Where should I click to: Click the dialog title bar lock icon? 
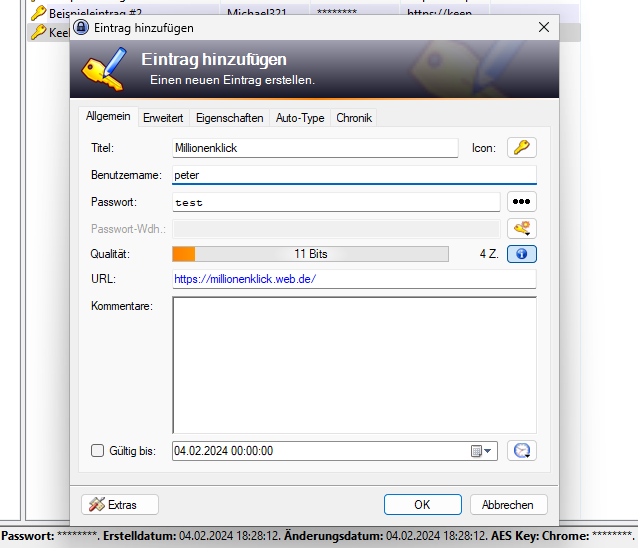81,27
